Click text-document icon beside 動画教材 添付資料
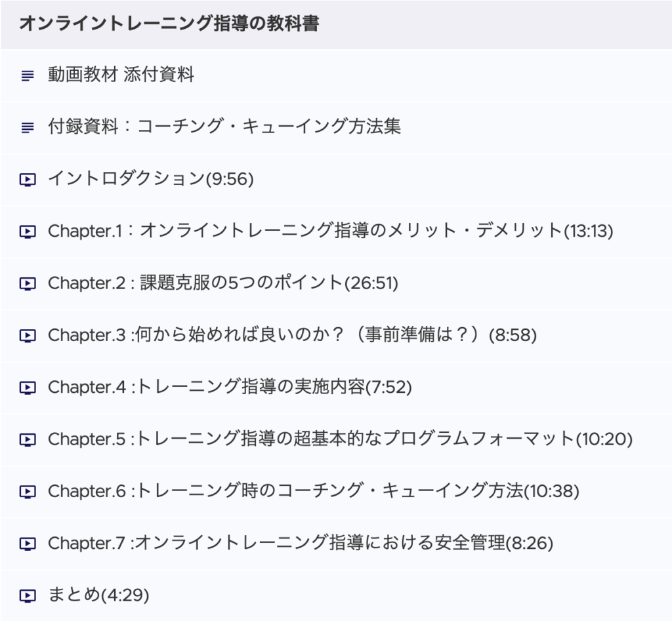 (28, 75)
